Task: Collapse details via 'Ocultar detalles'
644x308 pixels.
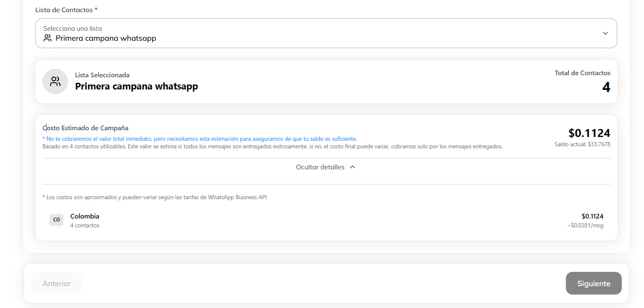Action: pyautogui.click(x=320, y=167)
